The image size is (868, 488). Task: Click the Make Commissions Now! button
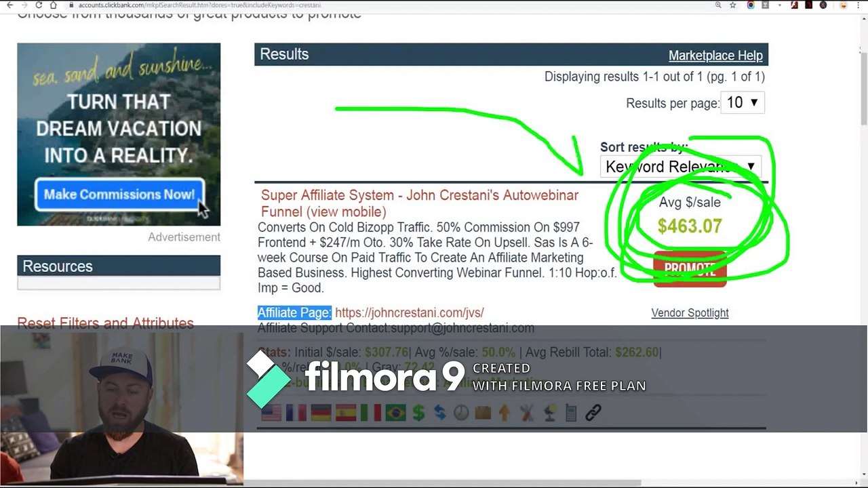click(x=119, y=195)
